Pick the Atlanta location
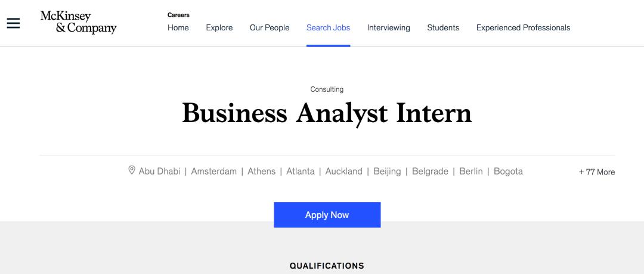Viewport: 644px width, 274px height. (x=300, y=172)
